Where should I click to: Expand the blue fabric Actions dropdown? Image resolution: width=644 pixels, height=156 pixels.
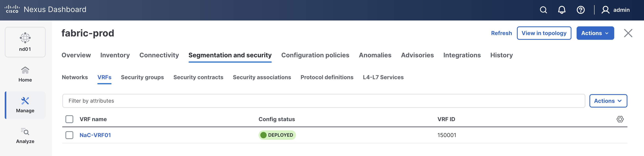[595, 33]
